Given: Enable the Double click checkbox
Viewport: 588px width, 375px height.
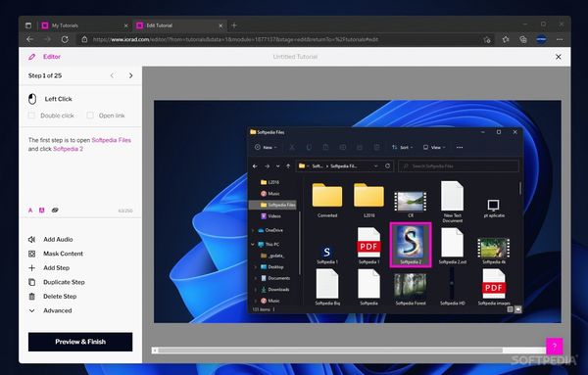Looking at the screenshot, I should (x=31, y=116).
